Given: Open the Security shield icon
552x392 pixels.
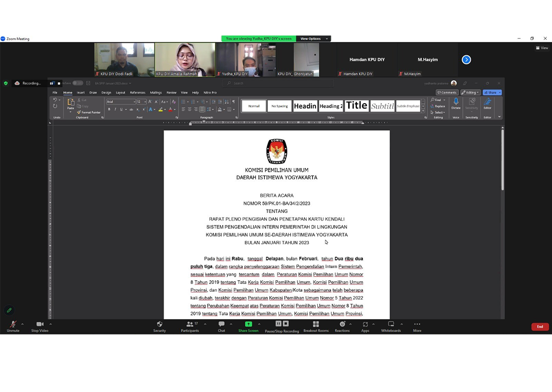Looking at the screenshot, I should point(159,325).
